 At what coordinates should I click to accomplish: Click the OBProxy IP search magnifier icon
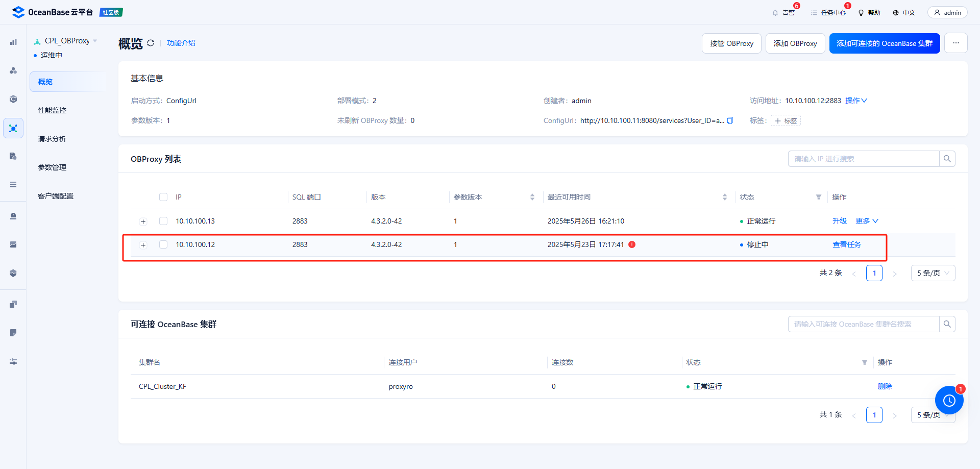pos(947,159)
